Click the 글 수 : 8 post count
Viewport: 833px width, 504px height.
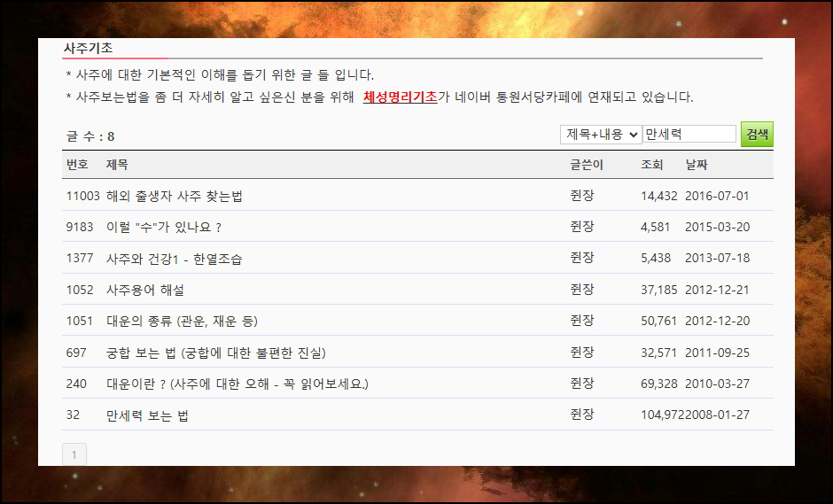(x=90, y=136)
